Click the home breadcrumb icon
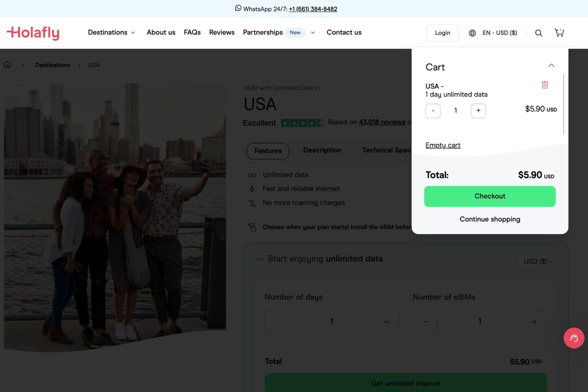This screenshot has width=588, height=392. 7,65
